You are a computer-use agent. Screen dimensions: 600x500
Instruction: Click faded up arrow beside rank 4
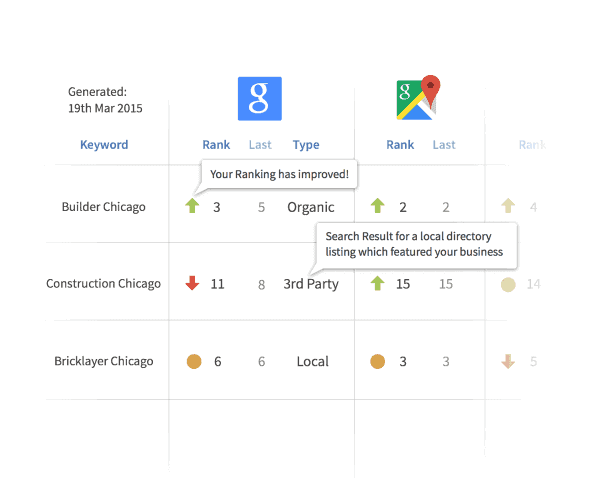click(x=508, y=205)
